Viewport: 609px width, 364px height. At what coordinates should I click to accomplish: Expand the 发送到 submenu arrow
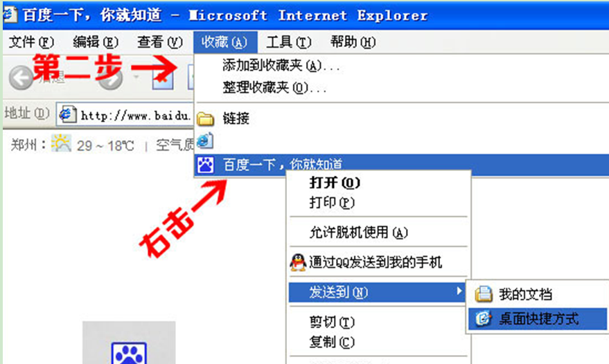459,291
